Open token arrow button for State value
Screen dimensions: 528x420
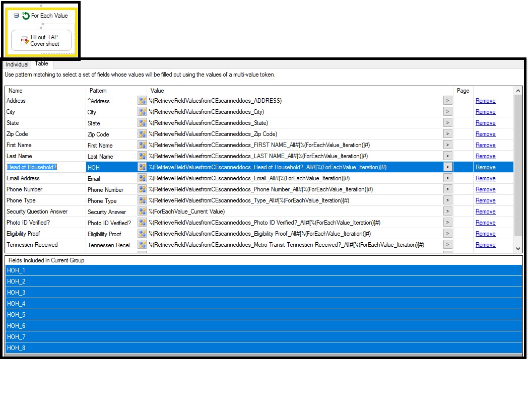pyautogui.click(x=447, y=123)
